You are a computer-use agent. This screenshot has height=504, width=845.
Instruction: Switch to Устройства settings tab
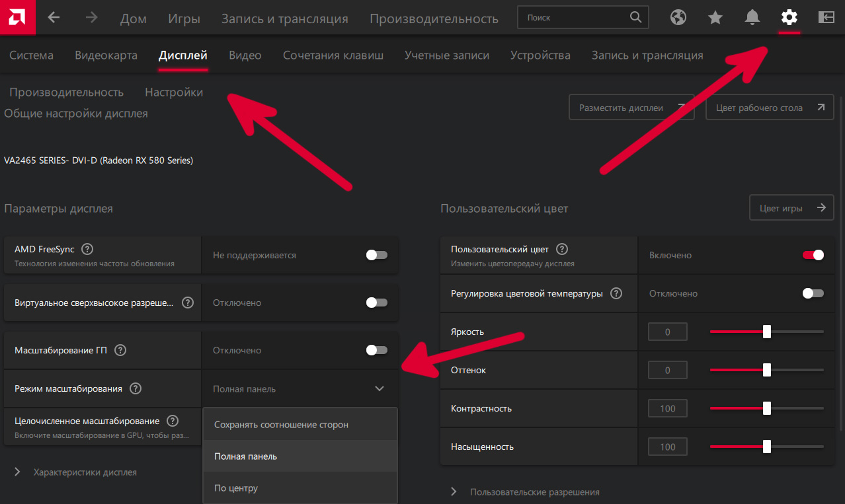pos(540,55)
